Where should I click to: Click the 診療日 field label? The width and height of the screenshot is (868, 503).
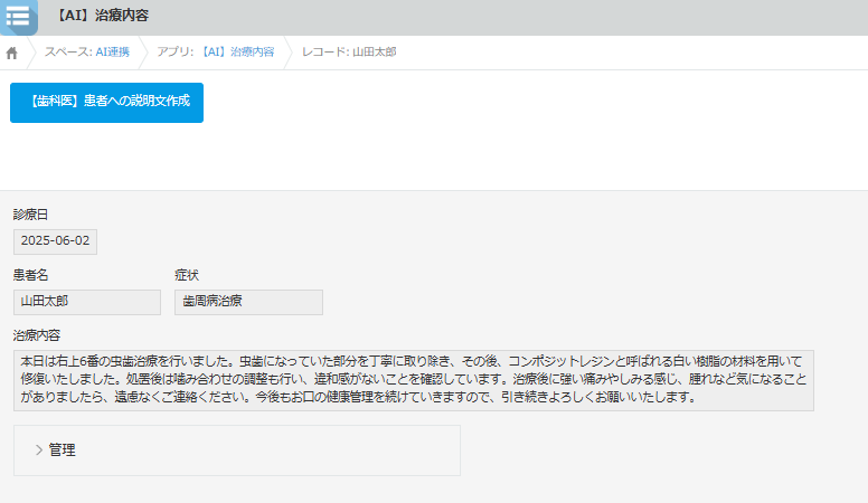(30, 215)
